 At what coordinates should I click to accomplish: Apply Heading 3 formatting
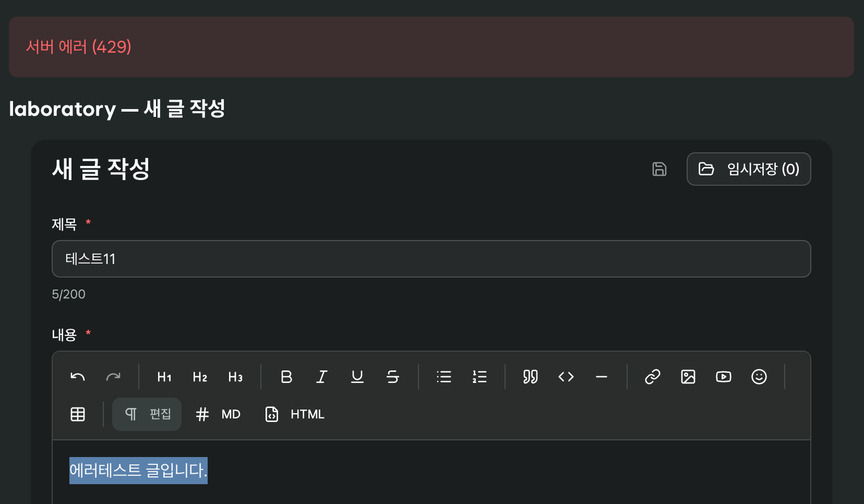235,377
